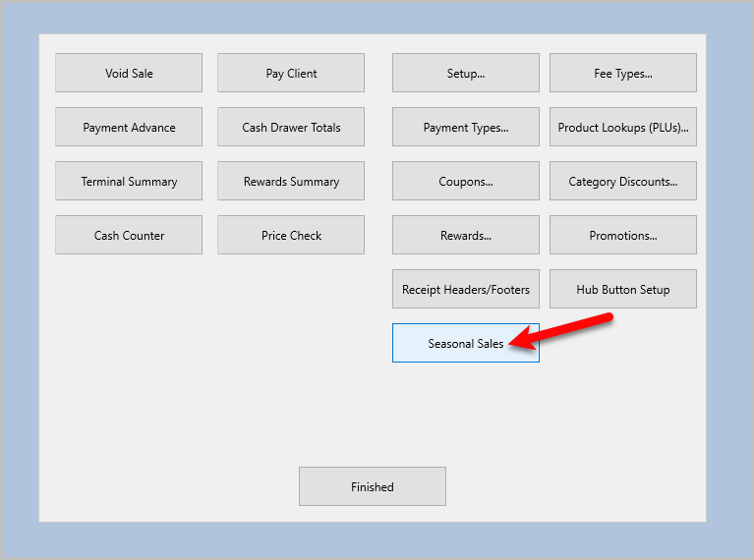Click the Rewards... button

[x=466, y=235]
